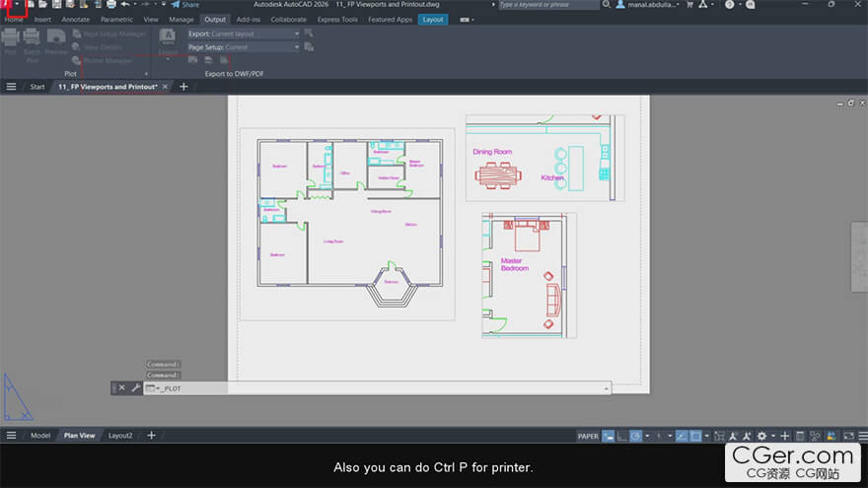Viewport: 868px width, 488px height.
Task: Click the customization menu icon in status bar
Action: point(862,436)
